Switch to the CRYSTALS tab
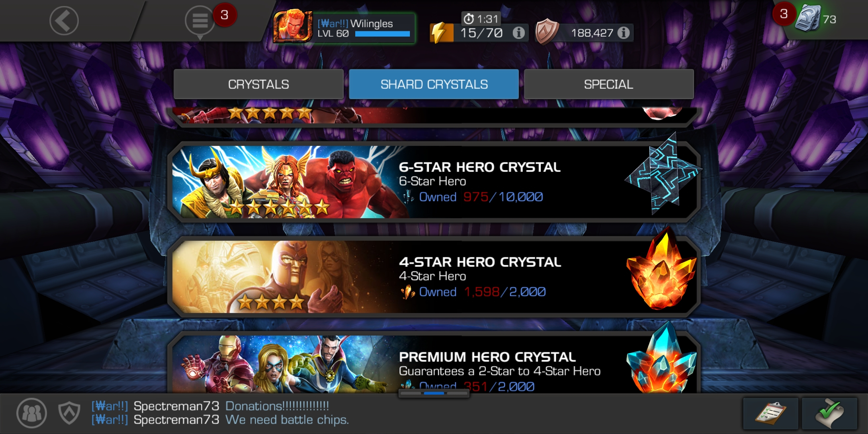 tap(258, 84)
